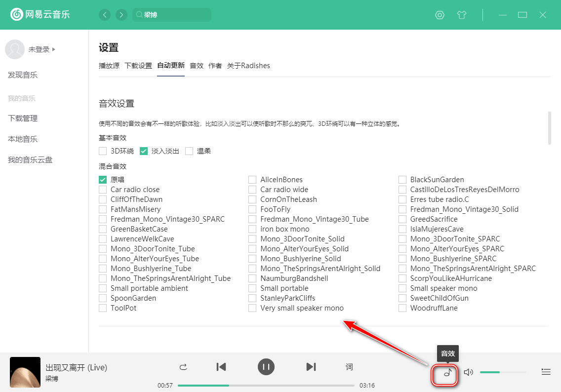Show lyrics with the 词 button
Screen dimensions: 561x392
349,367
